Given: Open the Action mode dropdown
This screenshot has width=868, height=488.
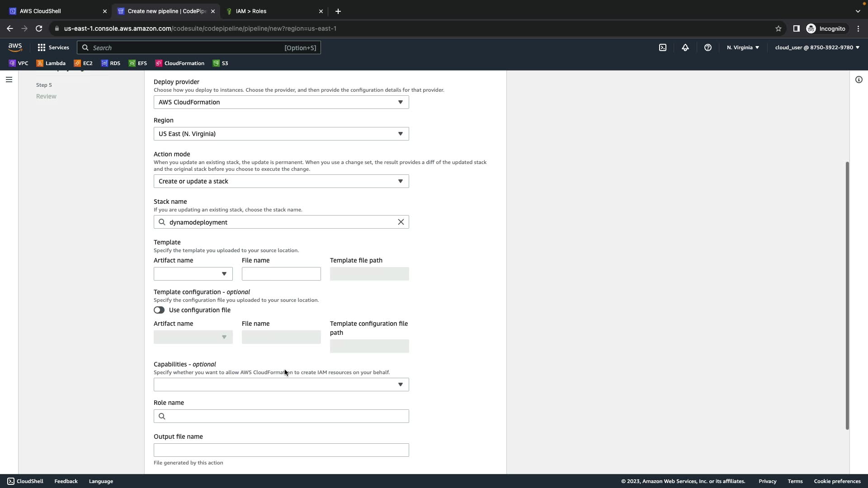Looking at the screenshot, I should [281, 181].
